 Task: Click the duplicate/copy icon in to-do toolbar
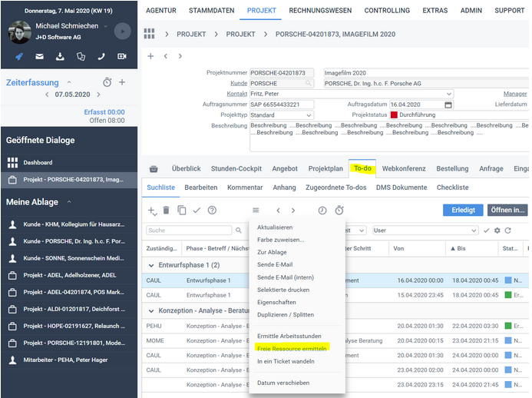182,210
